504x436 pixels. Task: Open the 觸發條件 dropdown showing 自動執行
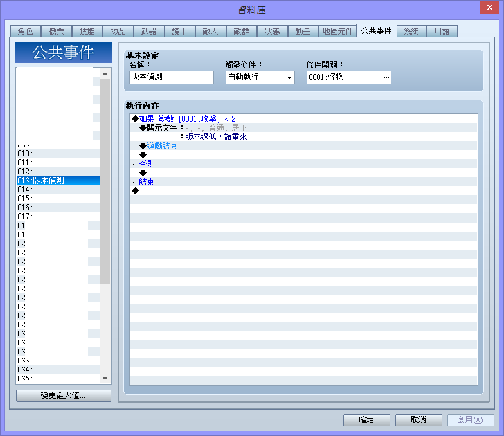[x=260, y=77]
